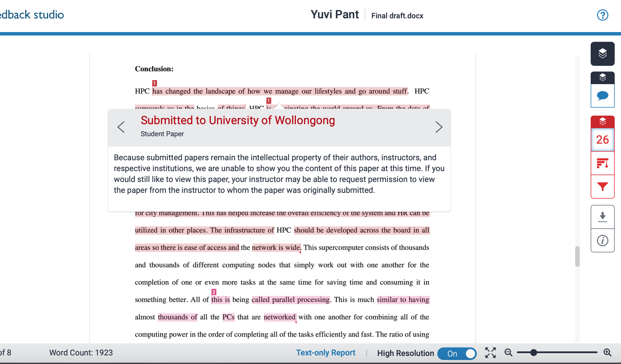
Task: Download the submission with the download icon
Action: [602, 217]
